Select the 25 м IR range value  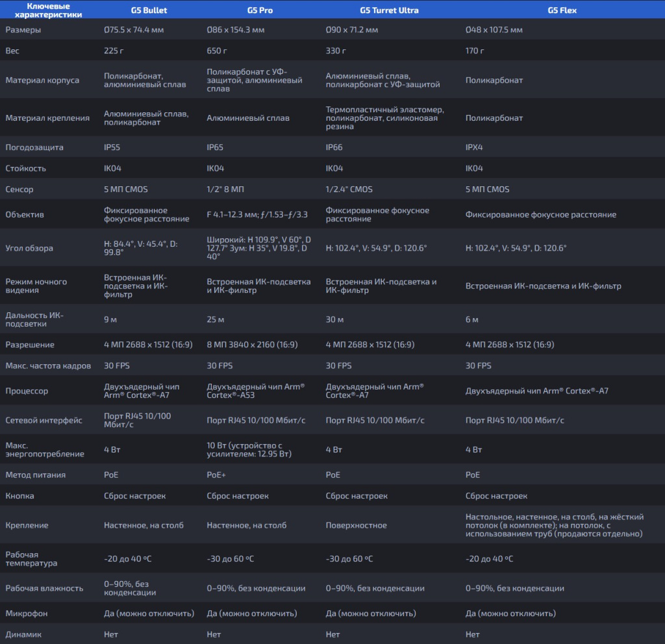click(215, 319)
